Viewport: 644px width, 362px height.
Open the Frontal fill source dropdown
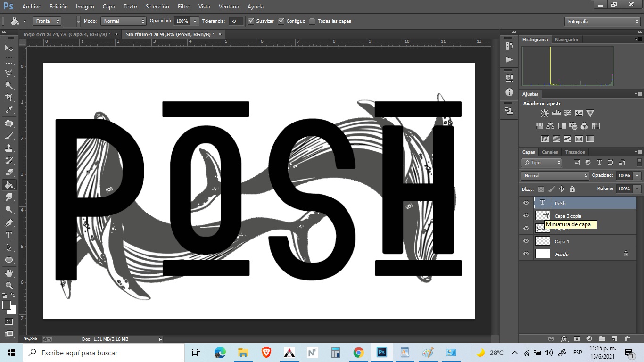click(x=47, y=21)
